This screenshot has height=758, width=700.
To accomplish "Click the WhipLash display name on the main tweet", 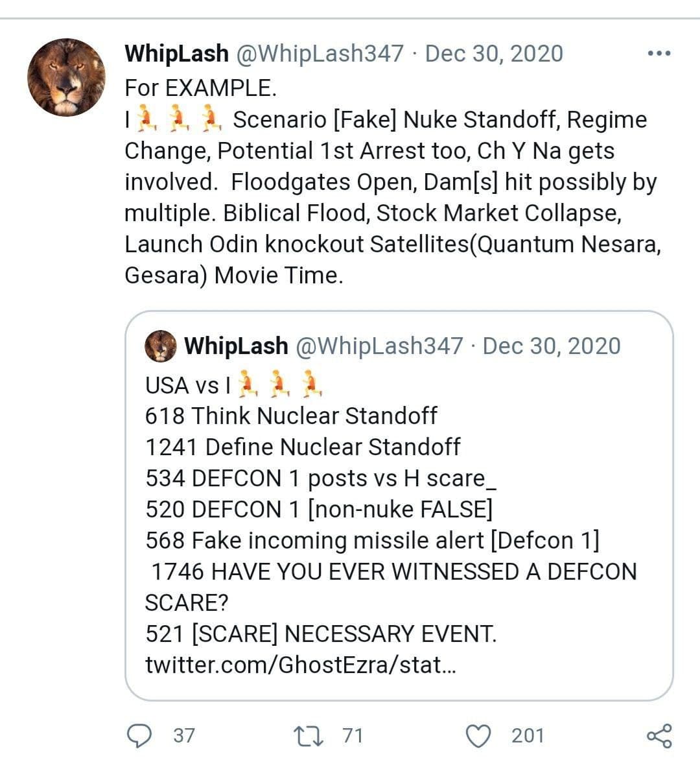I will 176,54.
